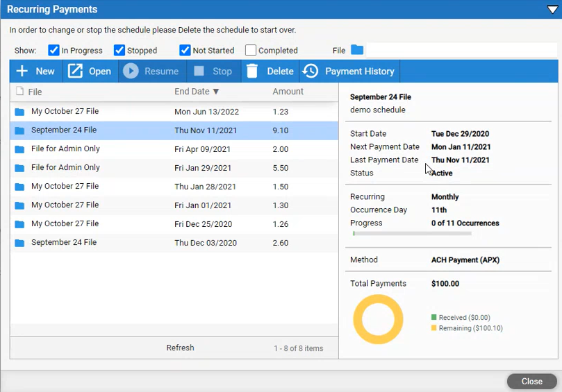Select File for Admin Only ending Jan 29/2021
This screenshot has width=562, height=392.
pyautogui.click(x=174, y=168)
